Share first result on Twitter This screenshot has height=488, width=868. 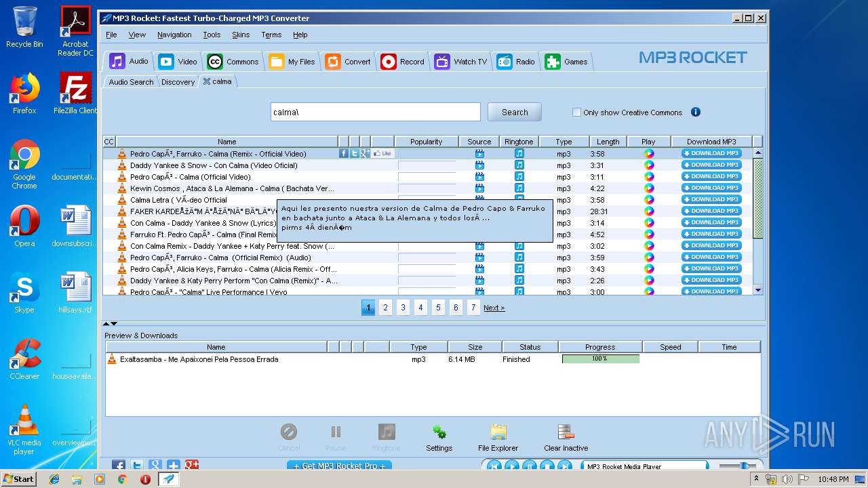[354, 154]
